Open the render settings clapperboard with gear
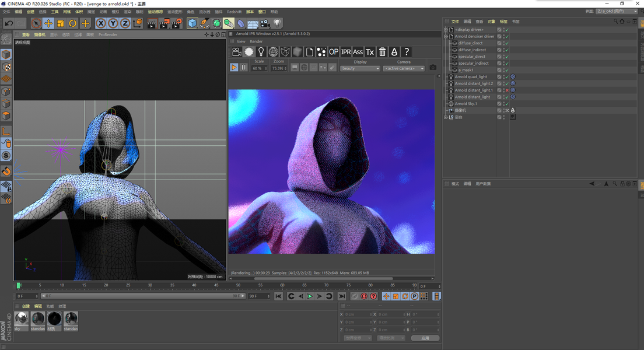The height and width of the screenshot is (350, 644). pos(177,23)
